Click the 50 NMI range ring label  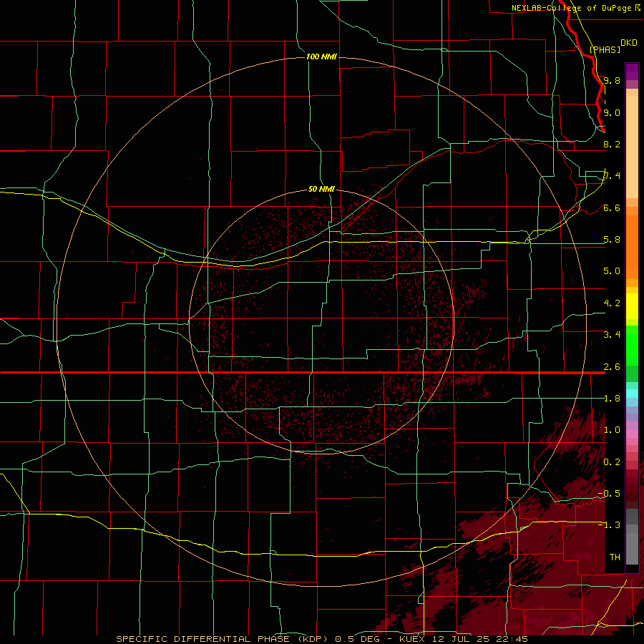click(321, 189)
